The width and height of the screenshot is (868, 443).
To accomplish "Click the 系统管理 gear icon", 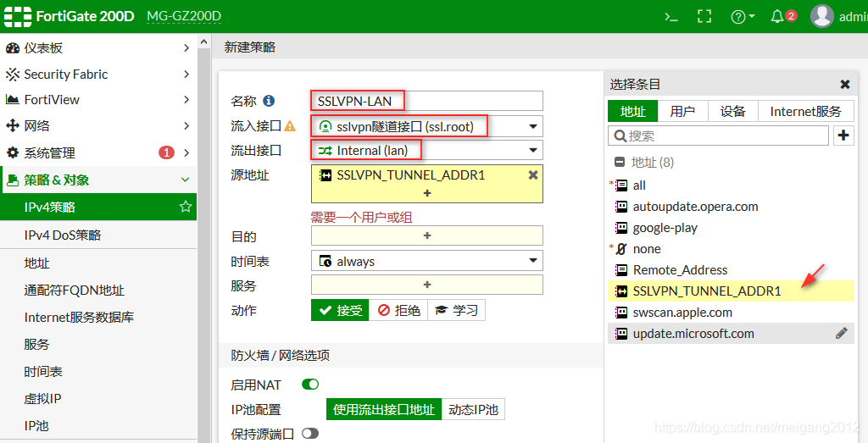I will 12,152.
